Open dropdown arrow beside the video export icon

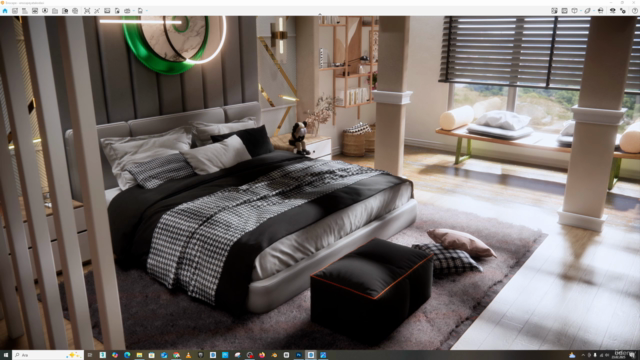(x=133, y=11)
